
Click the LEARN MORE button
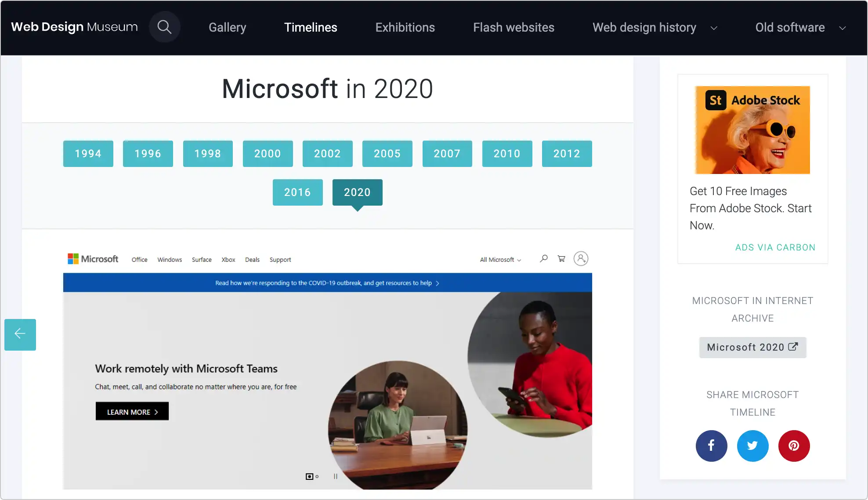pos(132,411)
